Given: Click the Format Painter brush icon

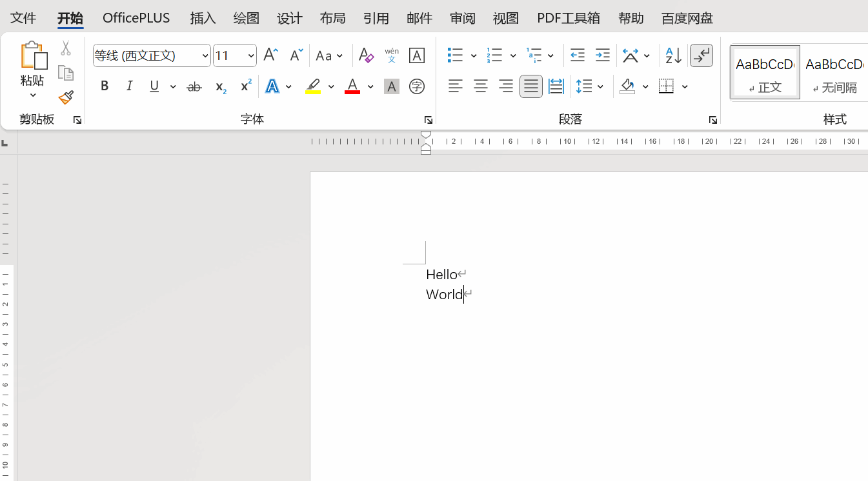Looking at the screenshot, I should tap(66, 97).
